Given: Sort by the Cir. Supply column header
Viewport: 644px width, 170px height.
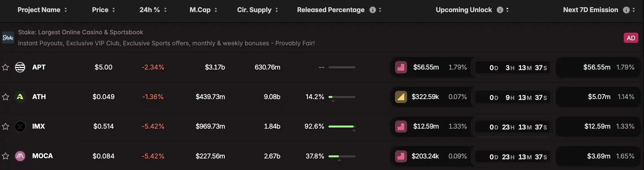Looking at the screenshot, I should (x=257, y=10).
